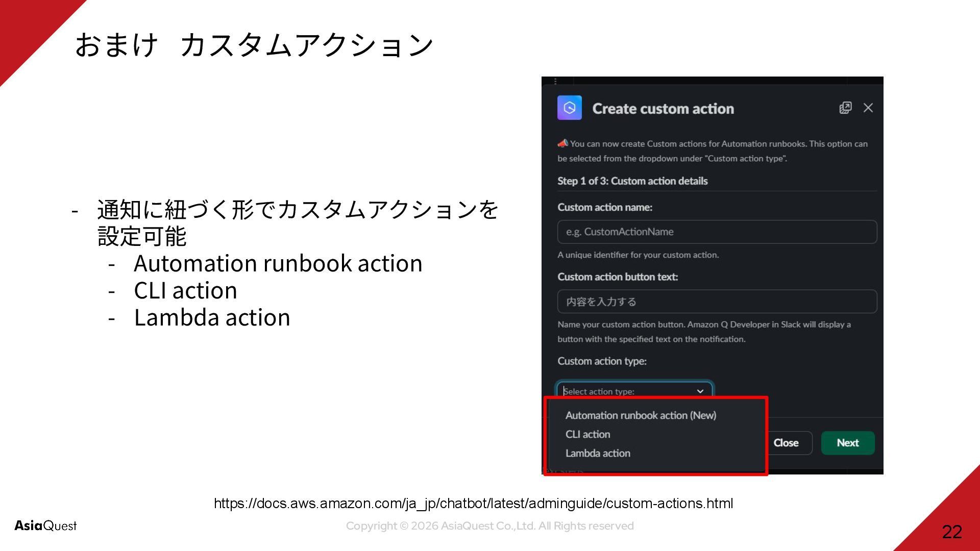This screenshot has height=551, width=980.
Task: Click the Close button
Action: click(x=786, y=443)
